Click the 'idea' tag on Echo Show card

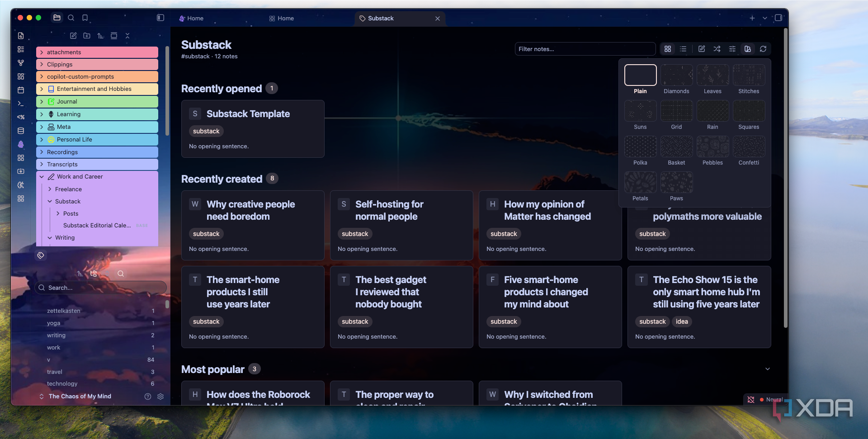point(682,321)
